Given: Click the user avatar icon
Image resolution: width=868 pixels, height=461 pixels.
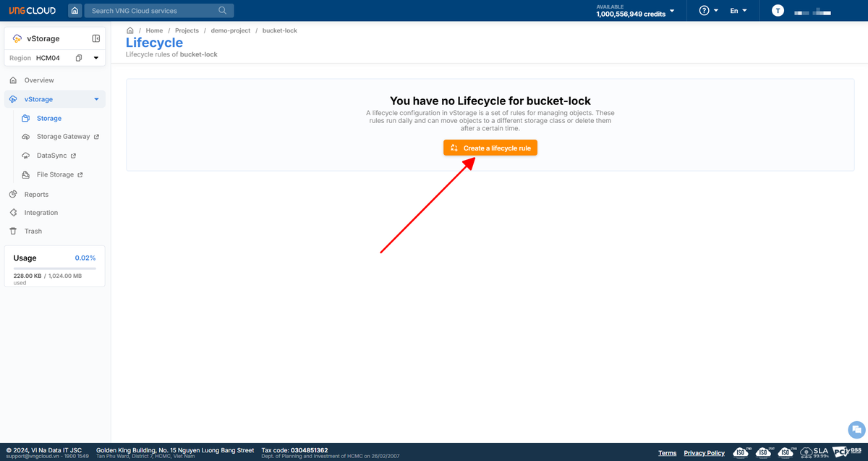Looking at the screenshot, I should pos(778,11).
